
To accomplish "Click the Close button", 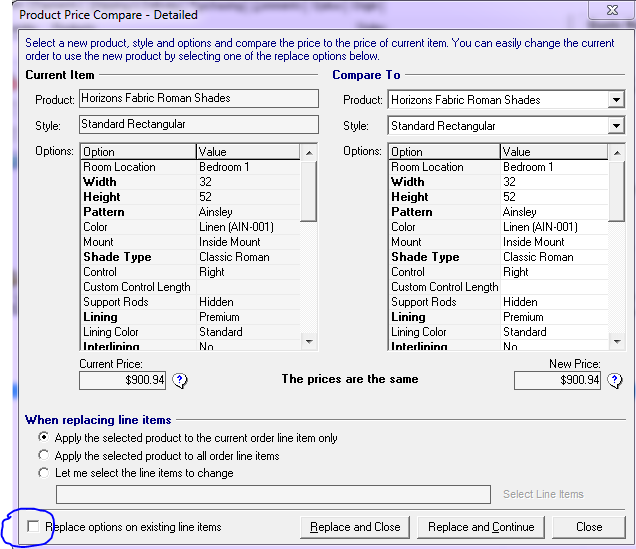I will tap(589, 527).
